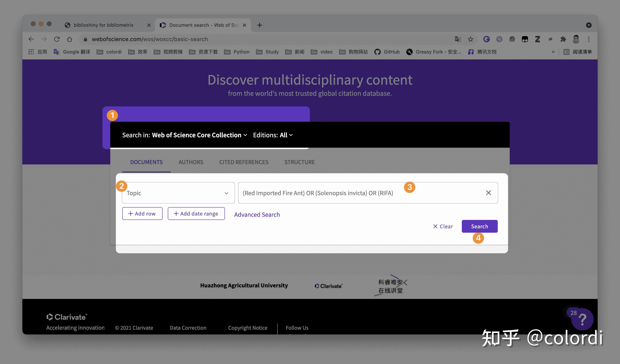The image size is (620, 364).
Task: Bookmark this page with star icon
Action: tap(470, 39)
